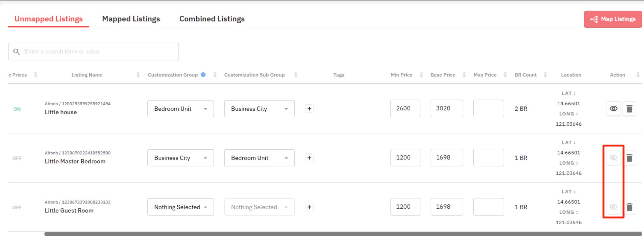Click the search term input field
Image resolution: width=644 pixels, height=236 pixels.
[93, 52]
